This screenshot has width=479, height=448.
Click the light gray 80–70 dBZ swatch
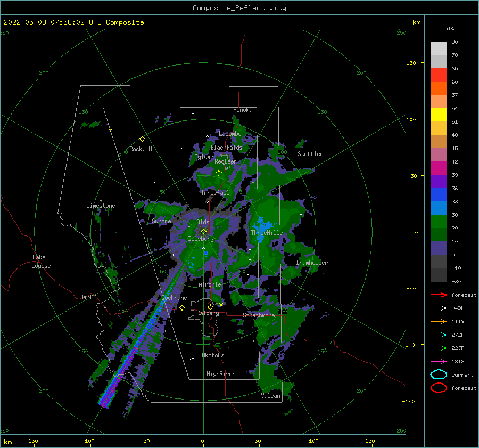439,48
